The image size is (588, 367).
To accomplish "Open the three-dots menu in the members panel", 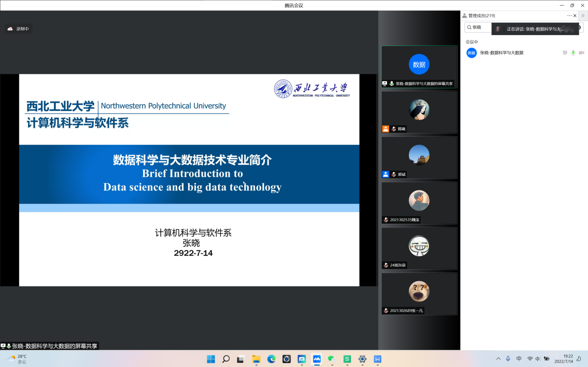I will 569,16.
